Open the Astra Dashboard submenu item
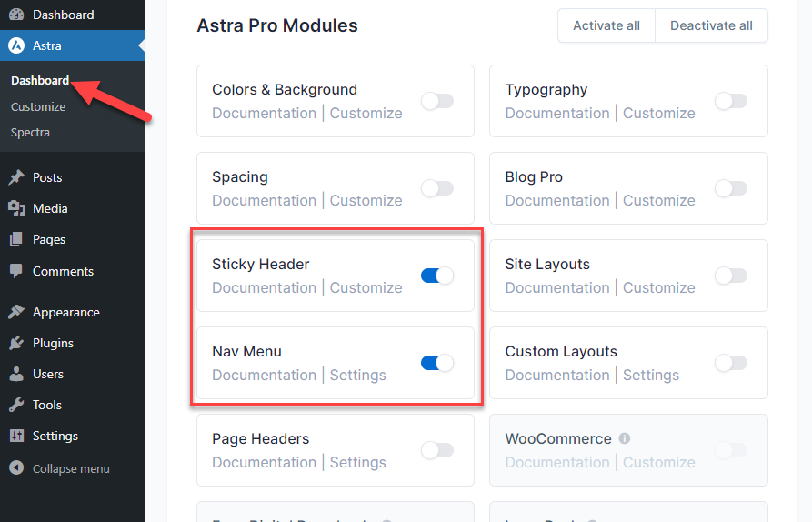 [x=40, y=80]
